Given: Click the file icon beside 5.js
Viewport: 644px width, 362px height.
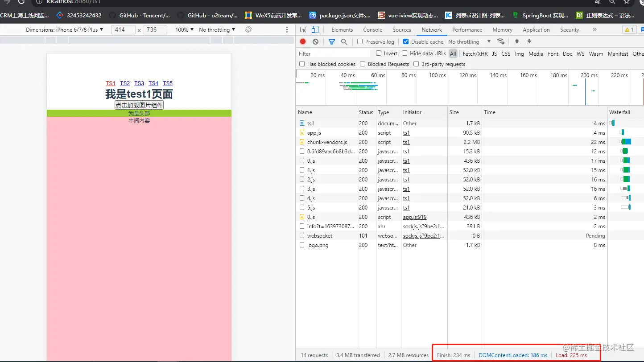Looking at the screenshot, I should [302, 207].
